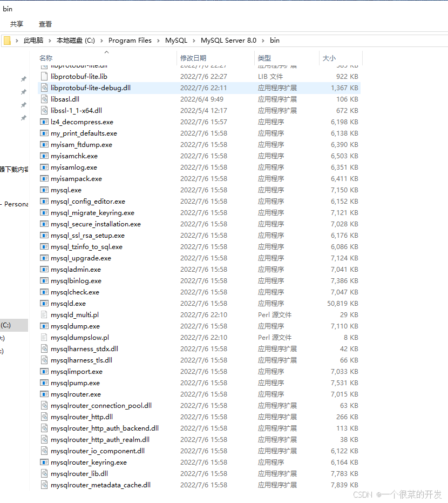This screenshot has width=448, height=503.
Task: Click the mysqldump.exe application icon
Action: pos(44,326)
